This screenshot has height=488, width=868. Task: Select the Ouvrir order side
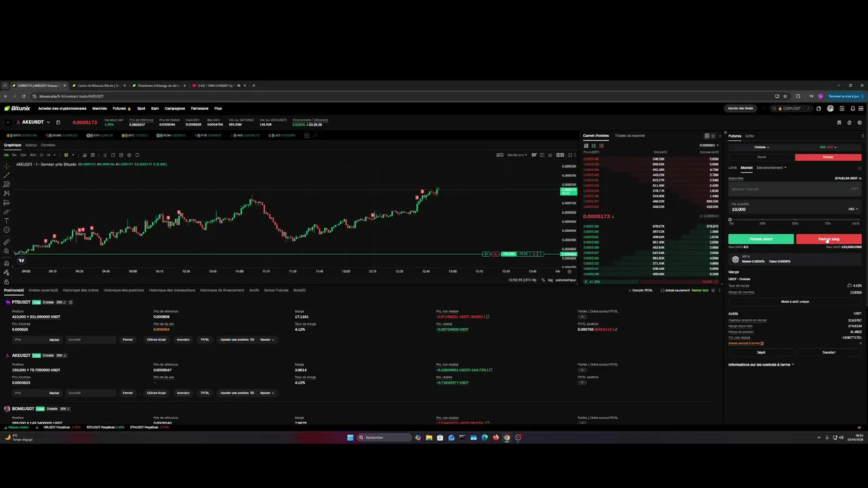click(x=762, y=157)
